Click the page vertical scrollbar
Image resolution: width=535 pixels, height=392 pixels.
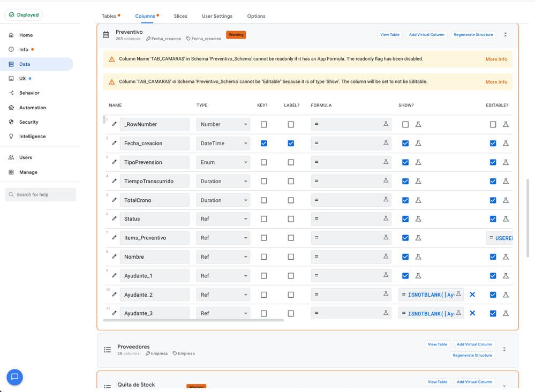click(528, 217)
